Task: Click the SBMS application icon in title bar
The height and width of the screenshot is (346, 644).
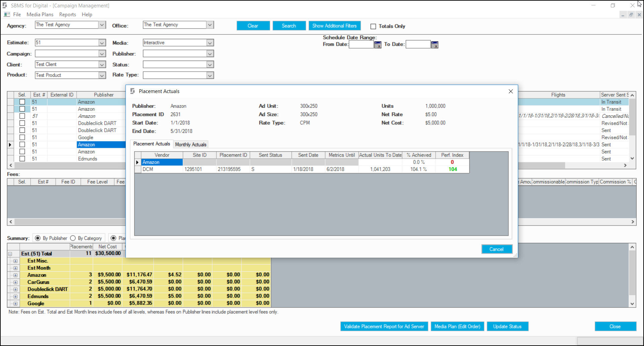Action: point(5,5)
